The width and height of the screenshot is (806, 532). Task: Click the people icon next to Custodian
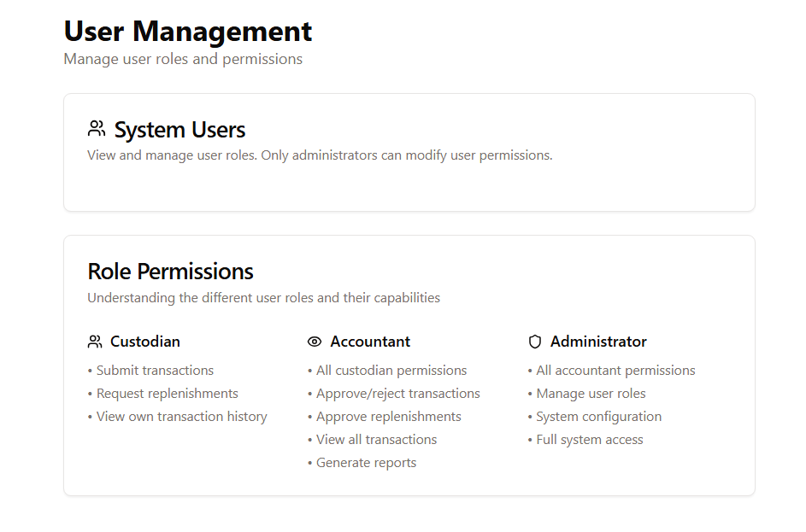point(95,342)
